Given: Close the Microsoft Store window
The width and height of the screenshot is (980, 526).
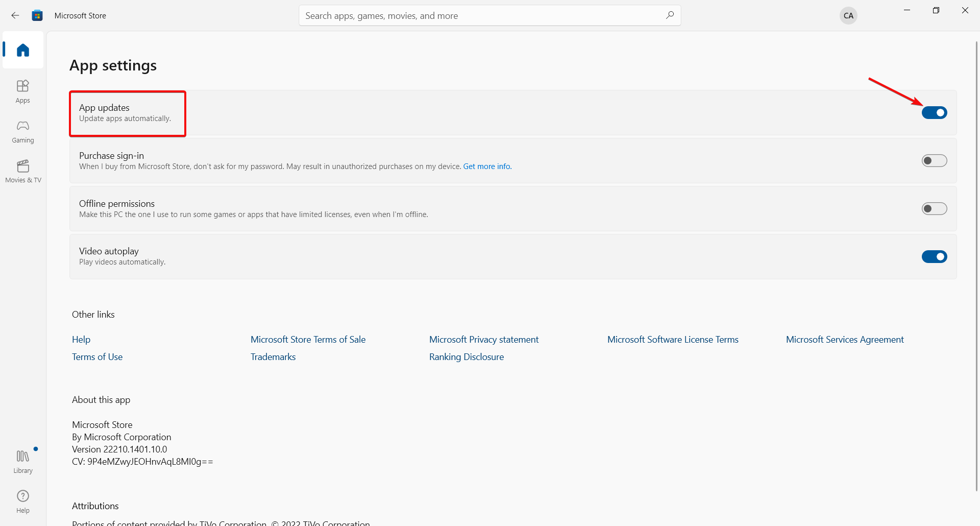Looking at the screenshot, I should click(x=965, y=10).
